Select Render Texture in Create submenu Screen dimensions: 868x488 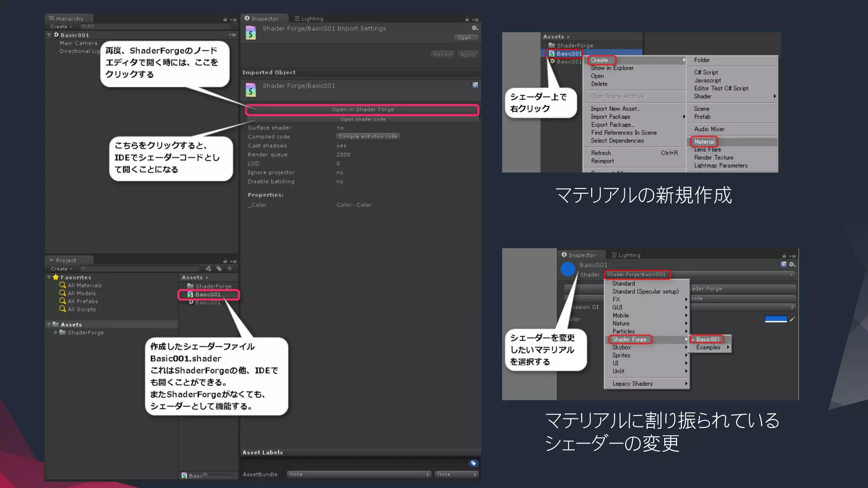coord(714,158)
